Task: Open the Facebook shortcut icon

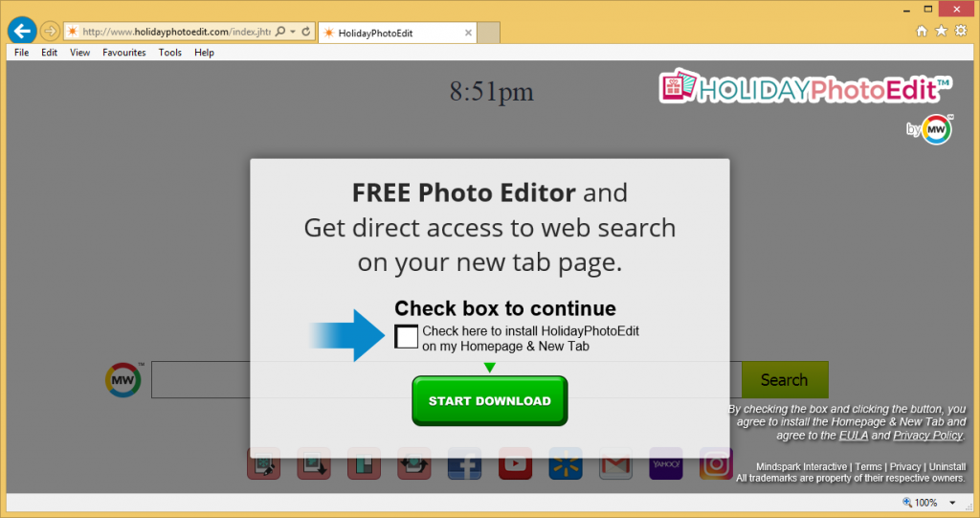Action: pyautogui.click(x=464, y=464)
